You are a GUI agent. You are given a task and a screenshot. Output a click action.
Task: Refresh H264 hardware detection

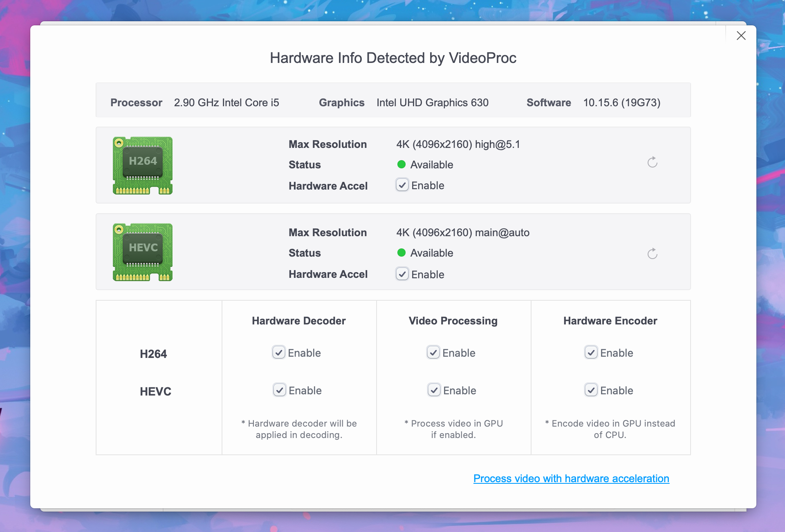tap(652, 162)
